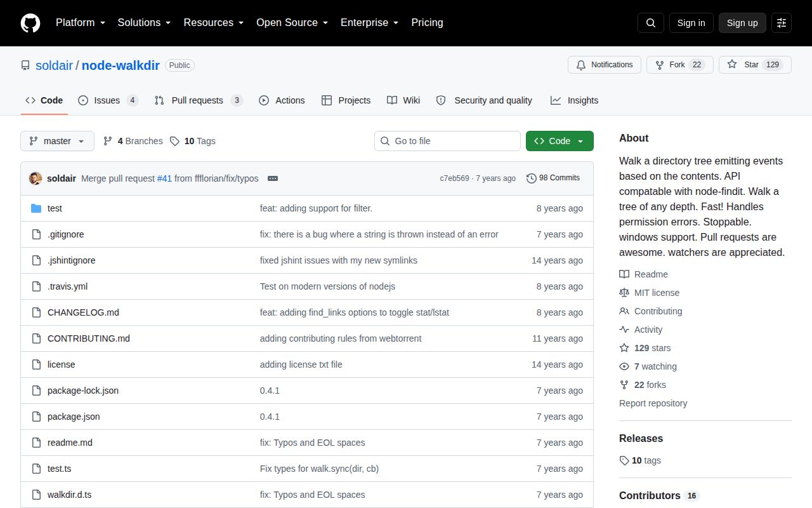Expand the green Code dropdown button
Viewport: 812px width, 508px height.
(x=560, y=141)
